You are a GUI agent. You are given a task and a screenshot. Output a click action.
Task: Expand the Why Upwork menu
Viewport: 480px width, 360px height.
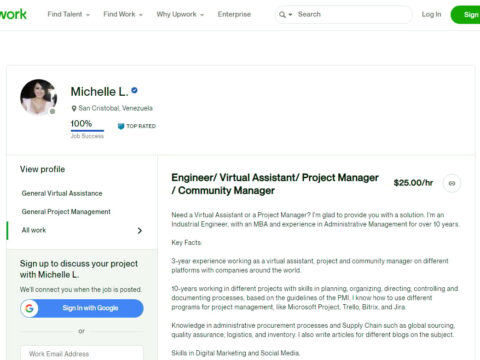(x=180, y=14)
